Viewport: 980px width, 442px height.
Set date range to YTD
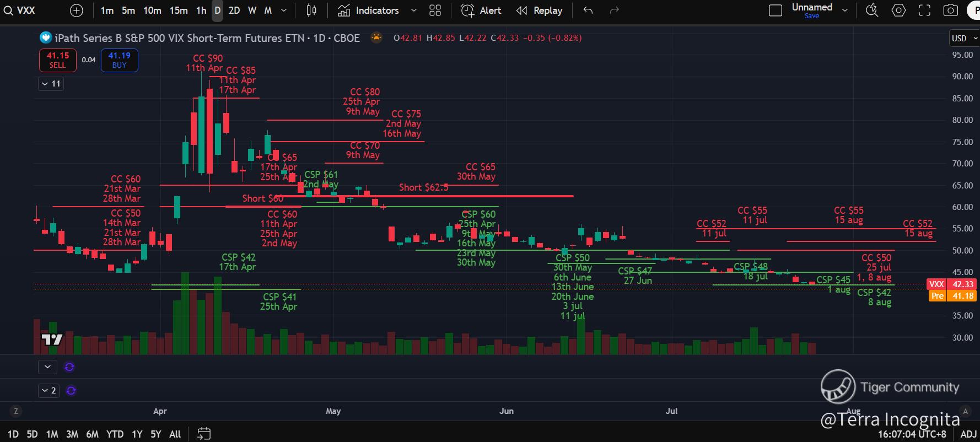[x=115, y=434]
